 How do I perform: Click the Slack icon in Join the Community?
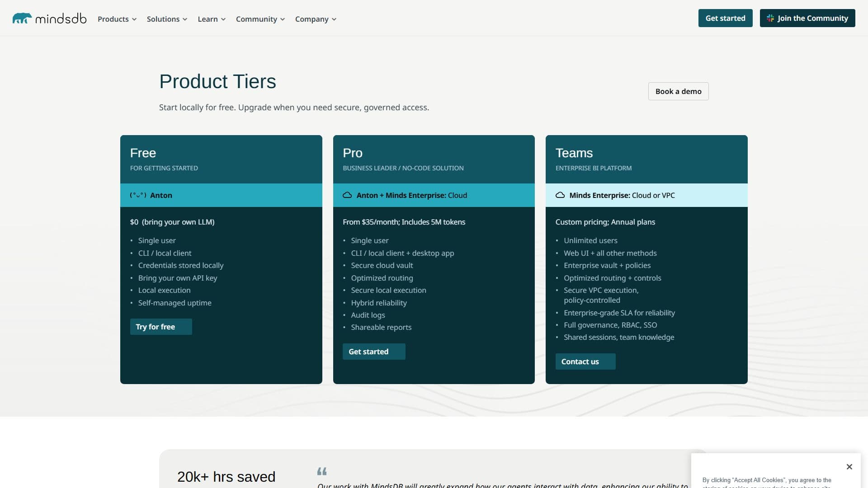[x=770, y=18]
